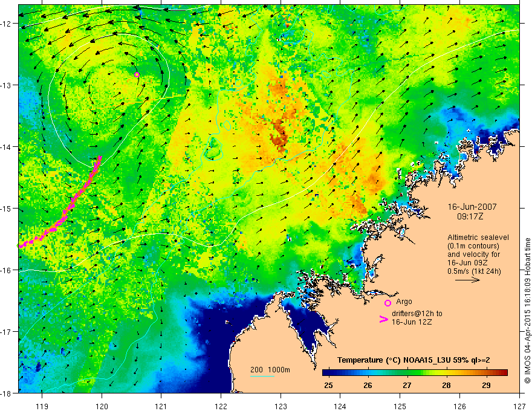Click the temperature color bar

[x=415, y=373]
